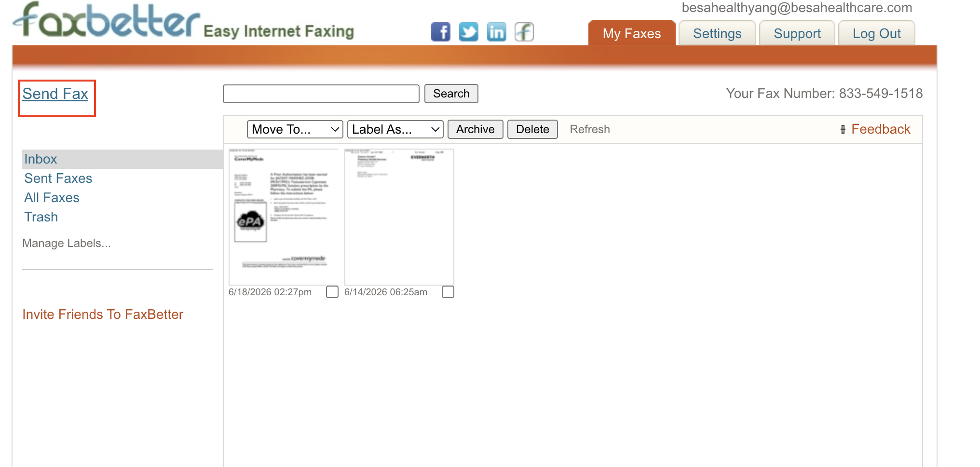Open the Label As... dropdown
Screen dimensions: 980x467
point(395,129)
